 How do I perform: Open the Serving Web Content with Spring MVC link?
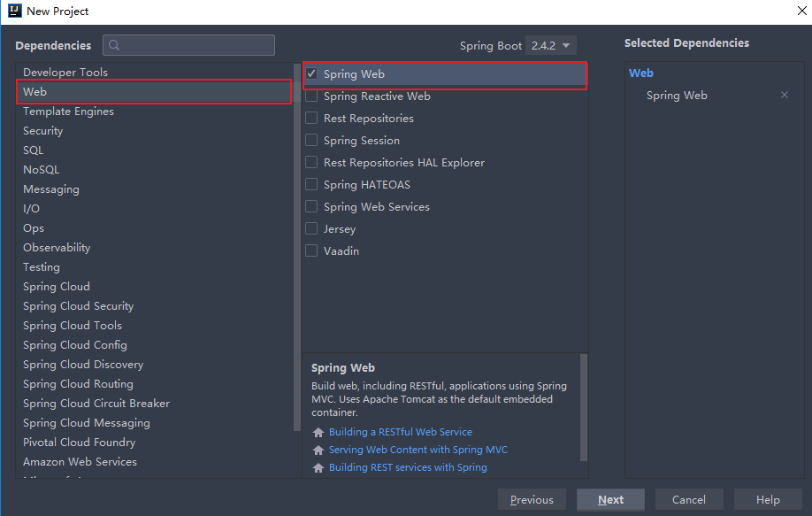point(417,451)
